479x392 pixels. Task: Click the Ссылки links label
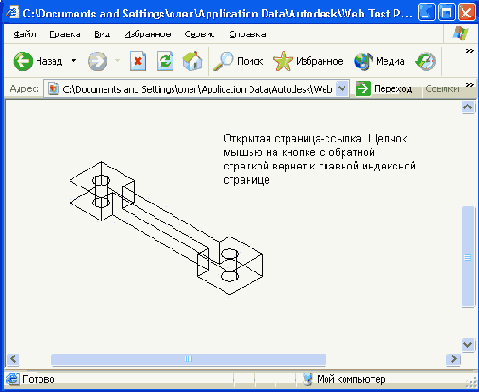click(x=442, y=89)
